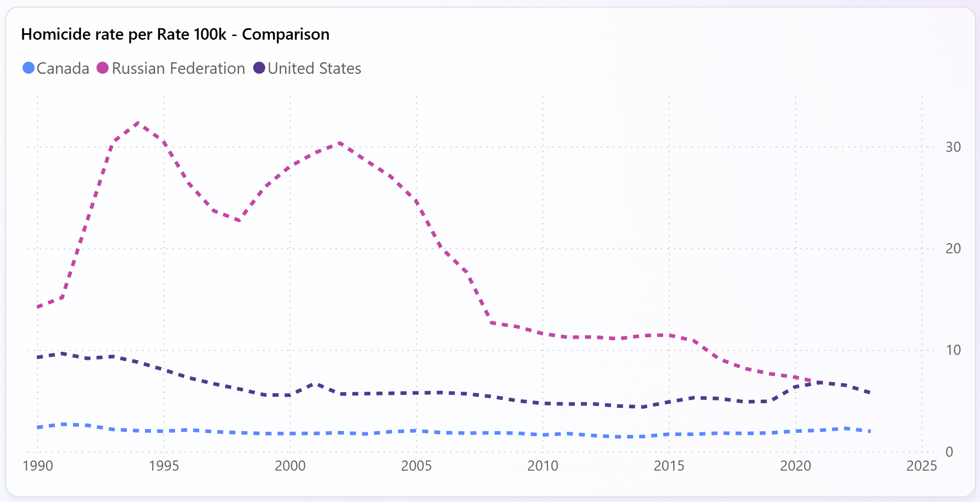Click the 2000 x-axis label

click(x=290, y=466)
